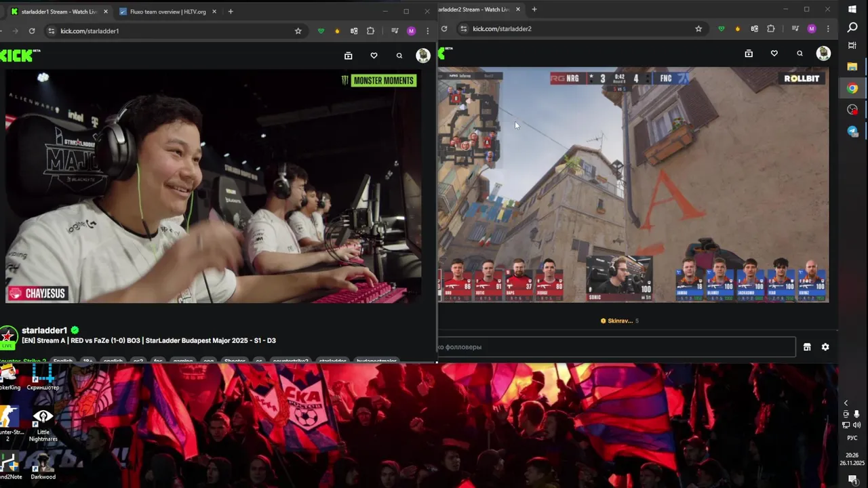Reload the kick.com/starladder1 page

(x=32, y=30)
